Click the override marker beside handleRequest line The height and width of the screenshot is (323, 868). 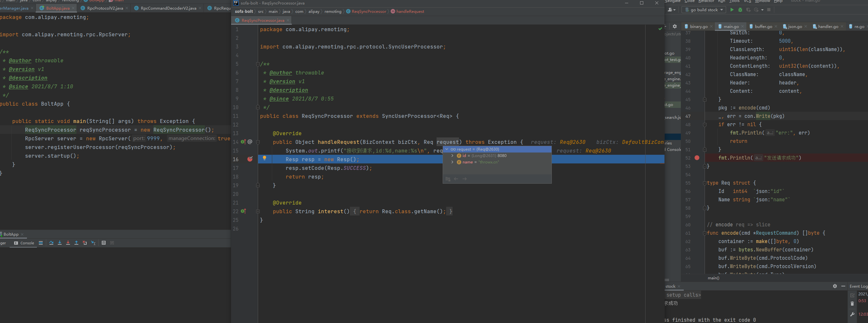click(x=243, y=142)
